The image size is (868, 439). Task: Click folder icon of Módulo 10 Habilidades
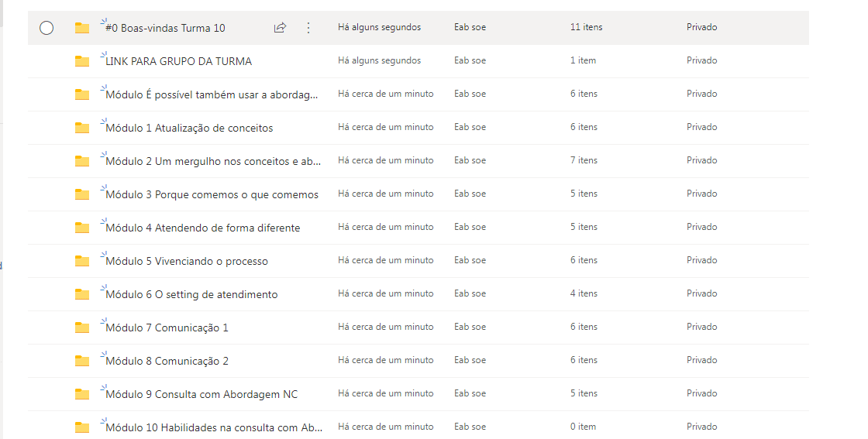pos(82,427)
